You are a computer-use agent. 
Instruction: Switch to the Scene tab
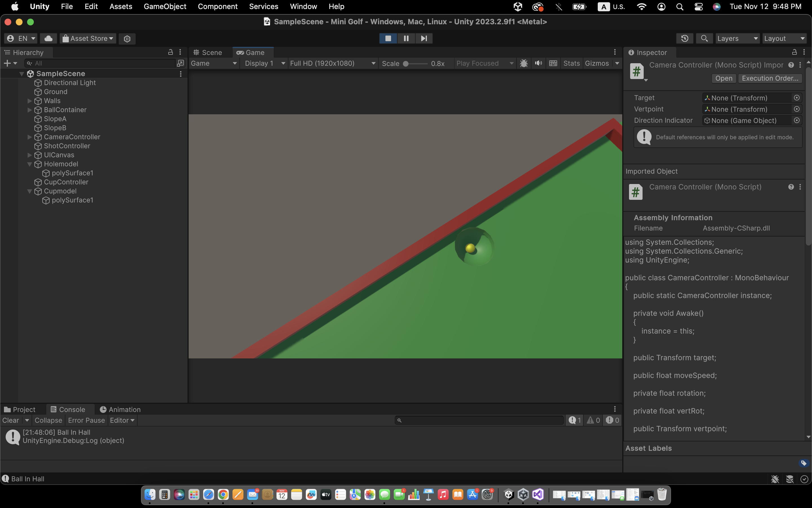coord(208,52)
